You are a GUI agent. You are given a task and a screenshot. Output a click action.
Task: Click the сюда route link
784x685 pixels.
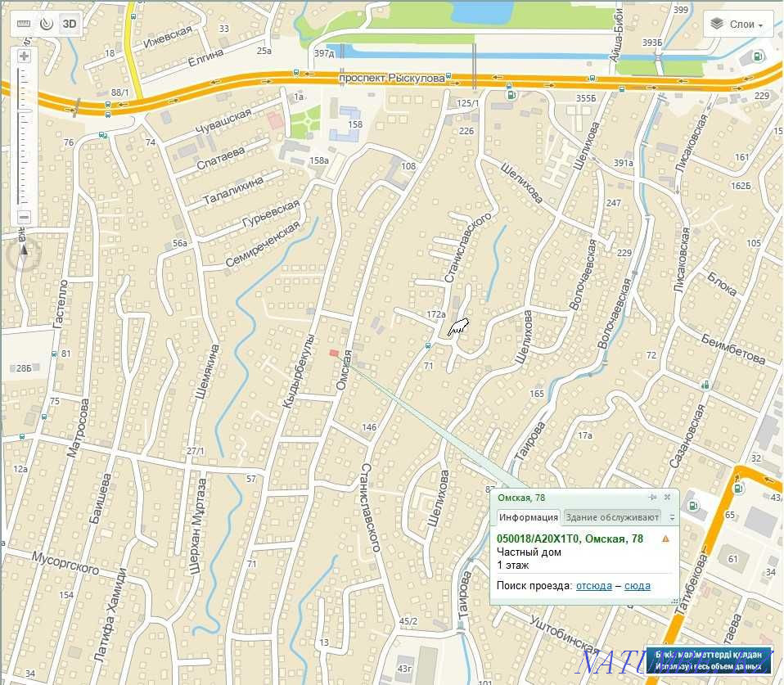coord(638,586)
